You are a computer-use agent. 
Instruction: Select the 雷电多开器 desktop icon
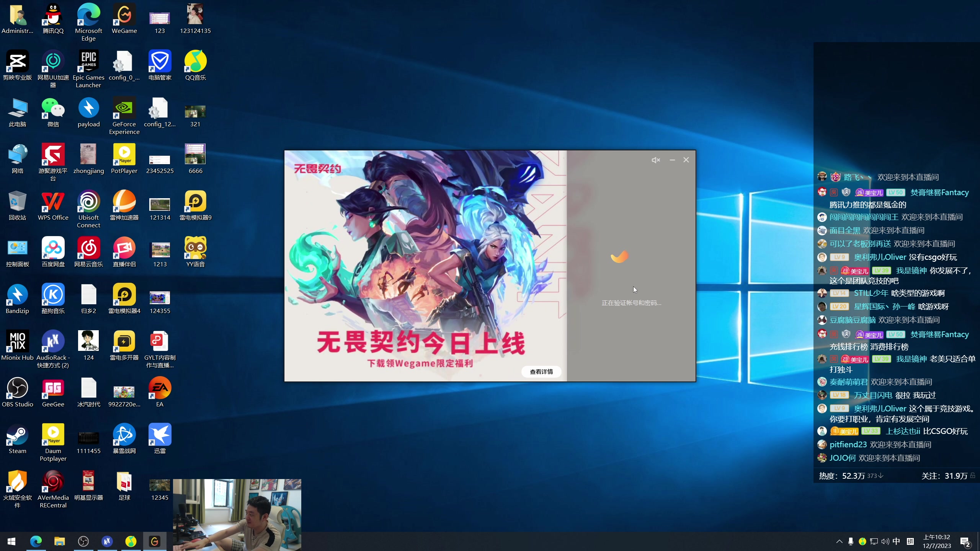124,346
